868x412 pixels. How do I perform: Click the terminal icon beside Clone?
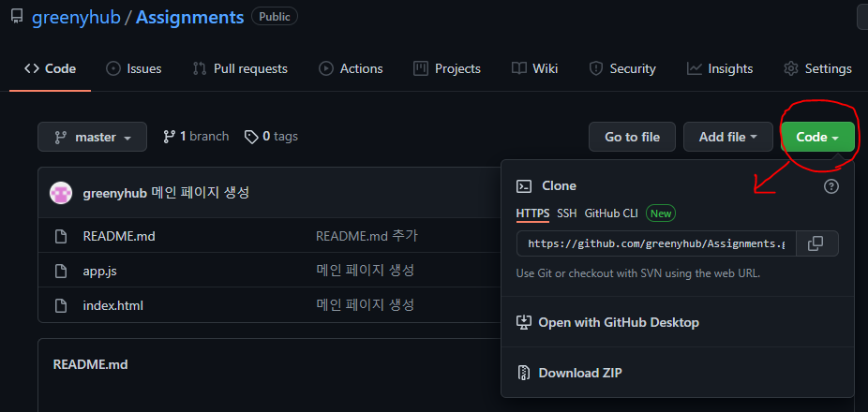tap(524, 186)
